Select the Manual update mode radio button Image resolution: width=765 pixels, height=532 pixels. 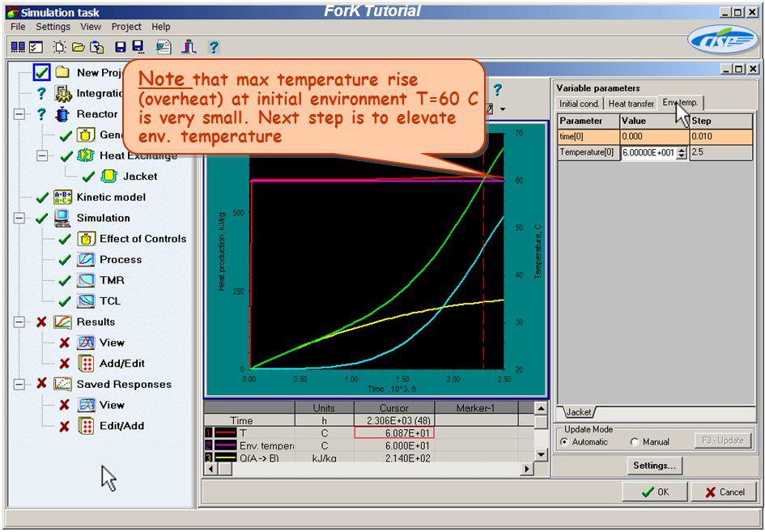coord(634,441)
